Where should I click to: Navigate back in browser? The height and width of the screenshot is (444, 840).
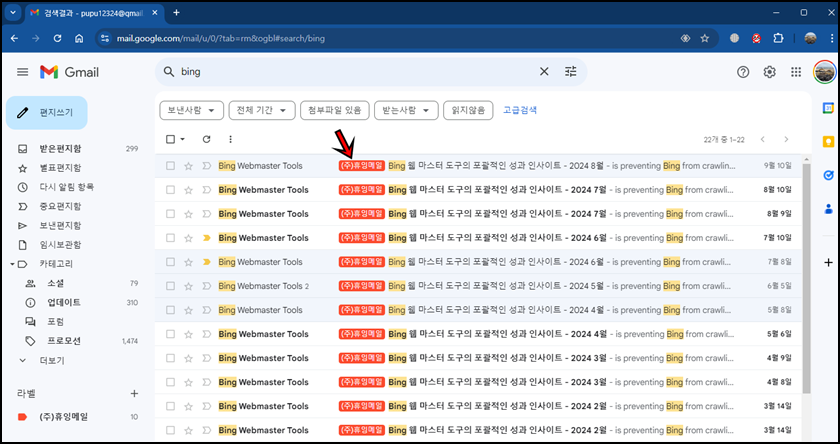click(x=14, y=39)
